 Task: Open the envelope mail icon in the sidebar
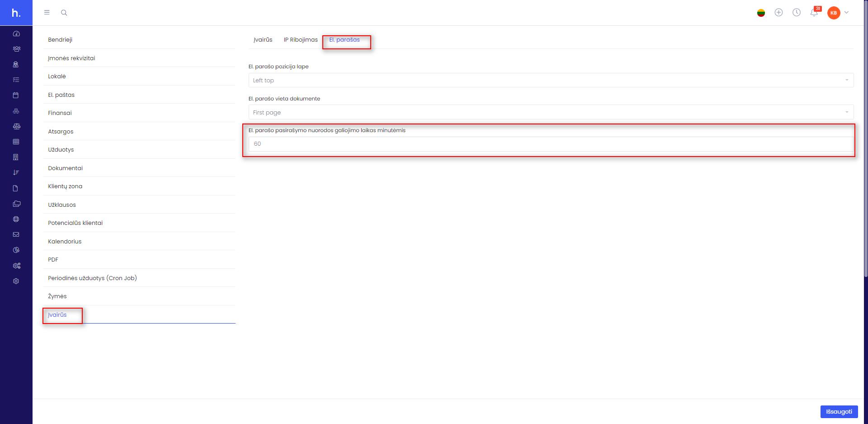coord(16,234)
